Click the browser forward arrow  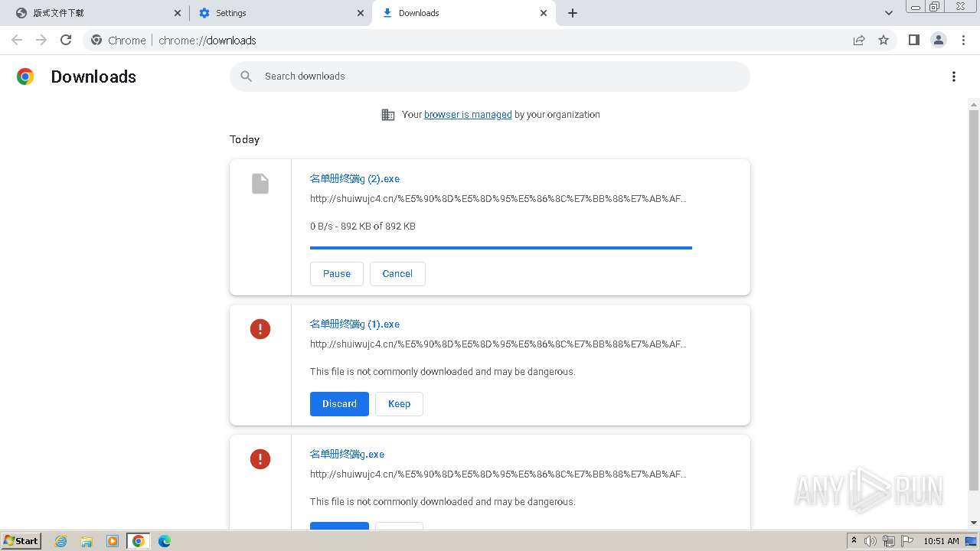(41, 40)
